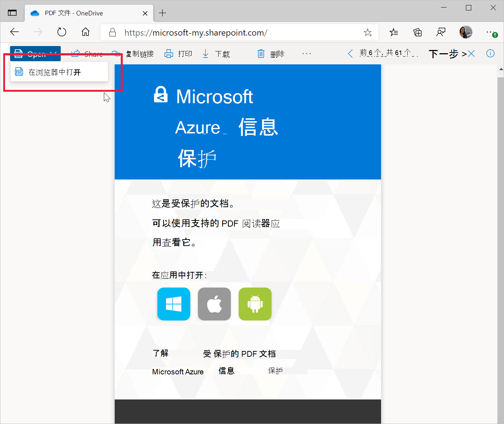
Task: Switch to the PDF 文件 - OneDrive tab
Action: point(74,13)
